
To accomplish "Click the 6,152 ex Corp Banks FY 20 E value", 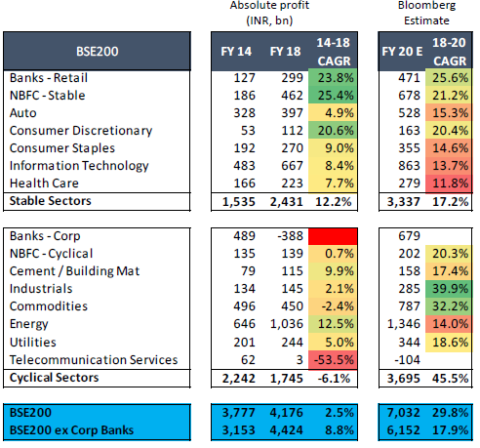I will click(x=403, y=430).
